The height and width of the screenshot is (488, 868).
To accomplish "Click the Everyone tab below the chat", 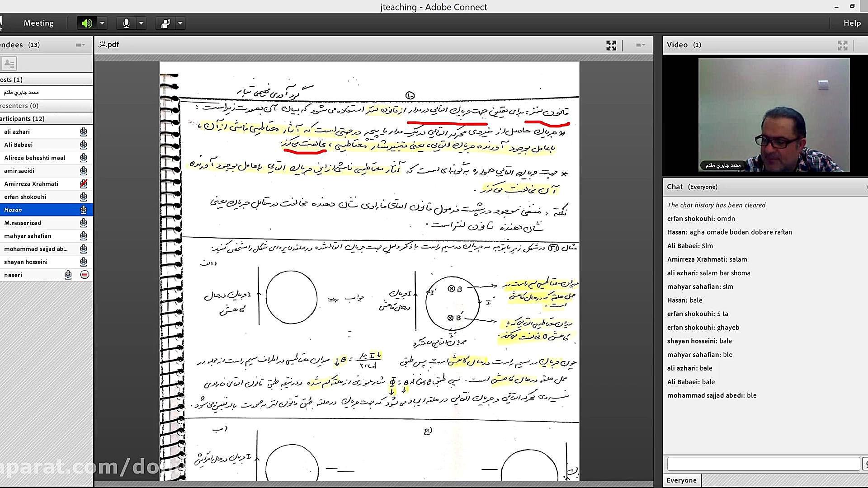I will 681,480.
